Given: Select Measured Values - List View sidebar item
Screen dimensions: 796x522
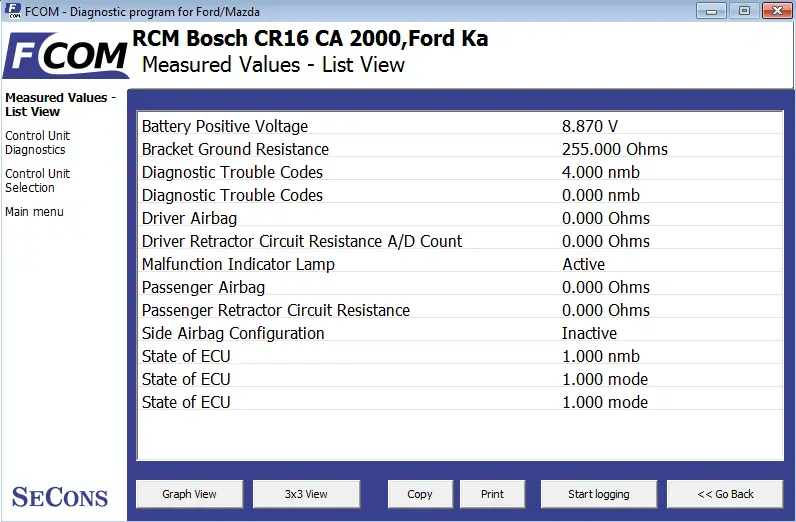Looking at the screenshot, I should coord(60,105).
